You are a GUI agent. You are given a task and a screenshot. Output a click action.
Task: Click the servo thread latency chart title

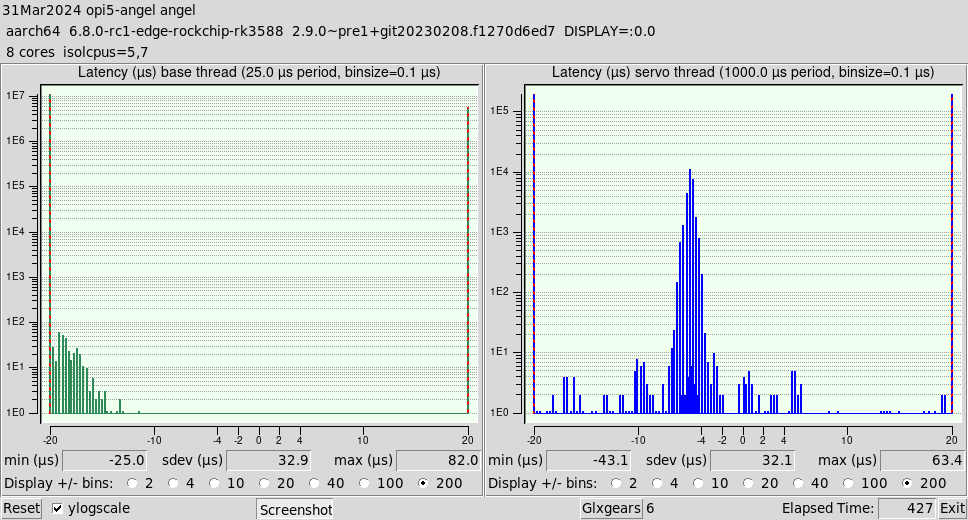[743, 72]
